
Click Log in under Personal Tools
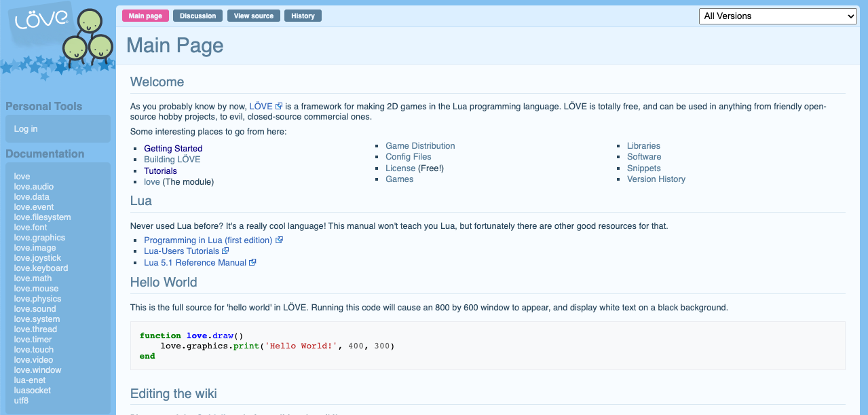26,129
